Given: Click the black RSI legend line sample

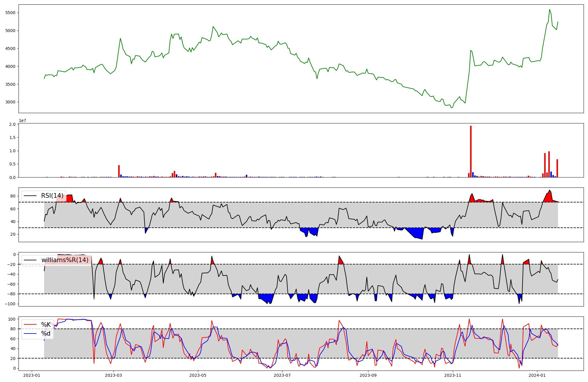Looking at the screenshot, I should pos(30,196).
